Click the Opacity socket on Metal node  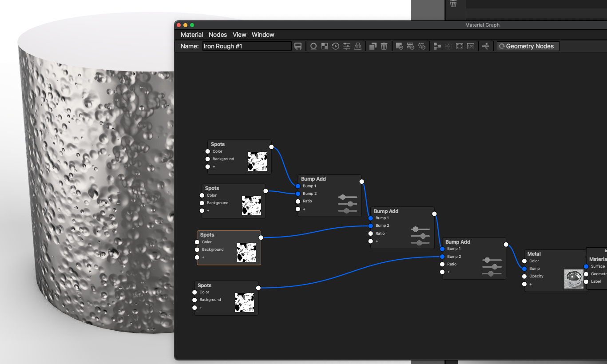(x=524, y=277)
